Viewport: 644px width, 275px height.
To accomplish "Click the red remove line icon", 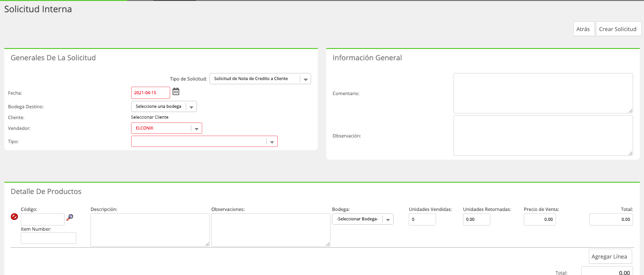I will point(14,217).
